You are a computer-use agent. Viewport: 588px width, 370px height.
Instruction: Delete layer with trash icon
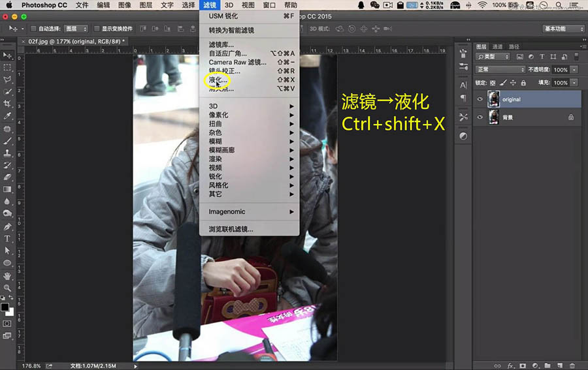572,366
